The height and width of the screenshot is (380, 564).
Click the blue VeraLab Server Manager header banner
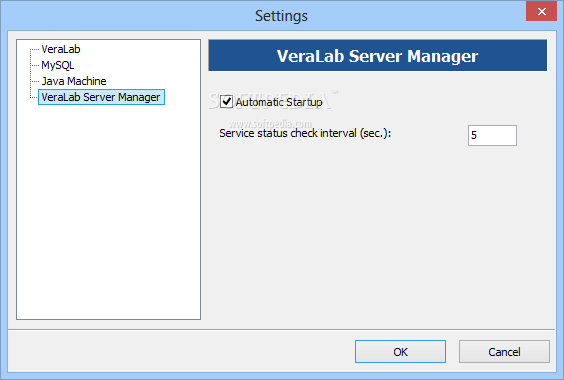(377, 55)
